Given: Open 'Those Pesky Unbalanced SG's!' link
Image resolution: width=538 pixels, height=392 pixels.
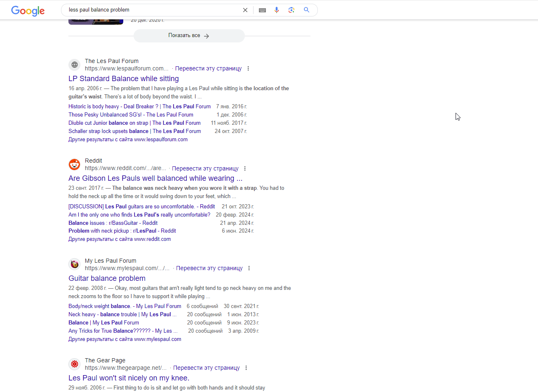Looking at the screenshot, I should tap(131, 114).
